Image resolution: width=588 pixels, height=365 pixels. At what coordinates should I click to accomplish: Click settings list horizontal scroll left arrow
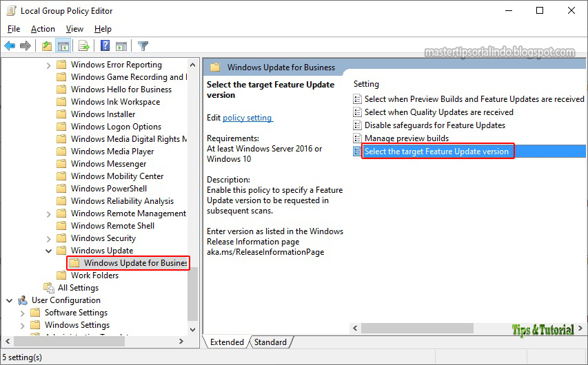[x=355, y=328]
